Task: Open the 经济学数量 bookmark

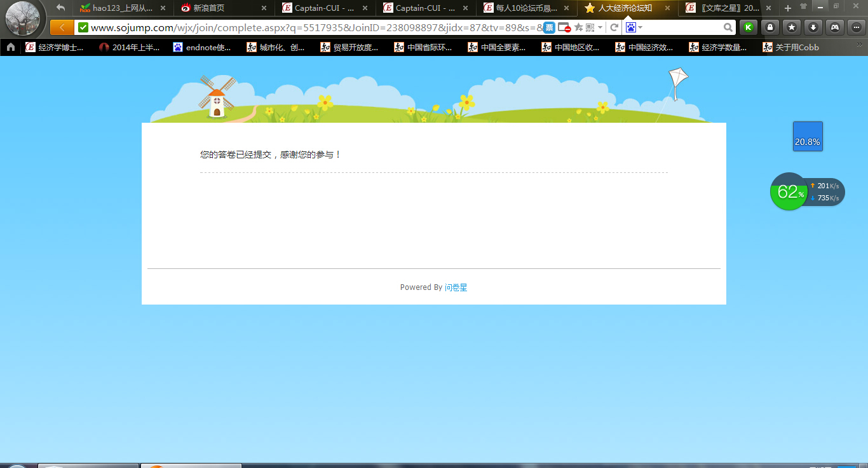Action: [x=718, y=47]
